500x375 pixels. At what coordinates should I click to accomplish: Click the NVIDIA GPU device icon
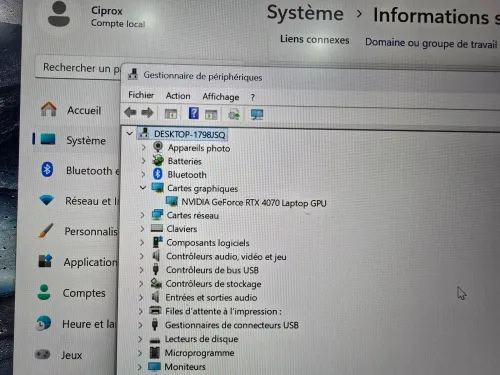pyautogui.click(x=172, y=201)
